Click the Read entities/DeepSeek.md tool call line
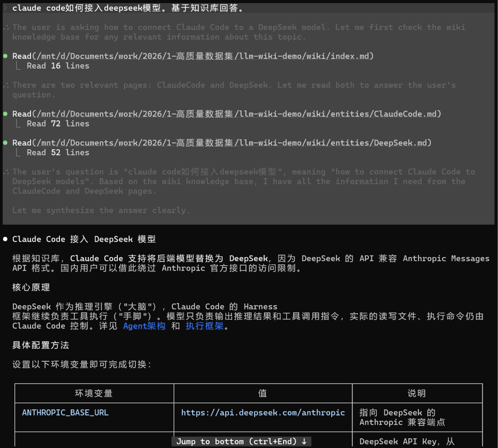 coord(222,143)
